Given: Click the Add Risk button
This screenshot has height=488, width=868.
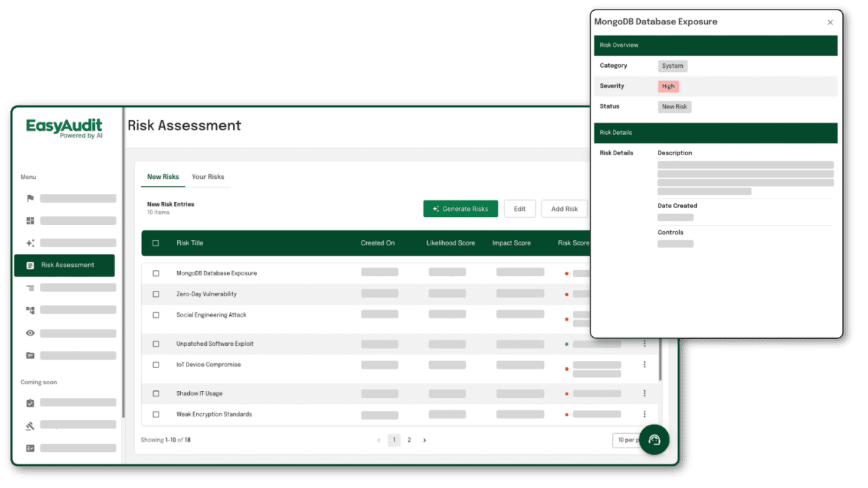Looking at the screenshot, I should click(564, 209).
